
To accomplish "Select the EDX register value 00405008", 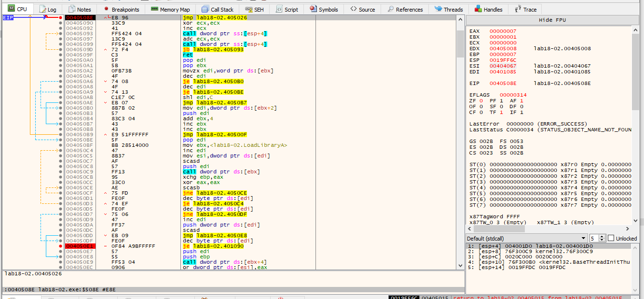I will coord(503,48).
